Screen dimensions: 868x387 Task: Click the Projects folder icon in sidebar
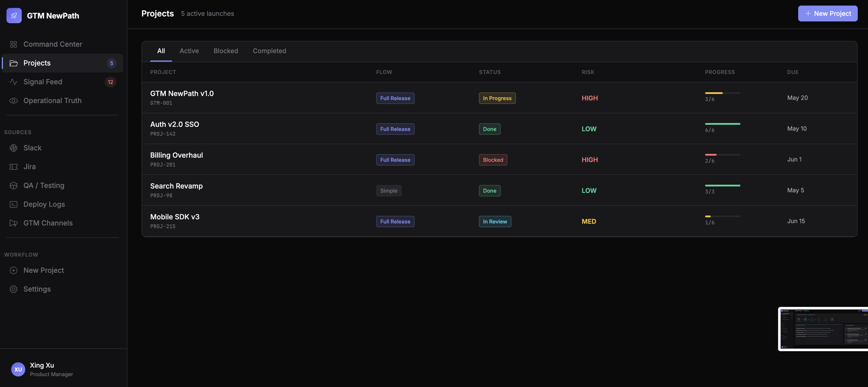click(13, 63)
